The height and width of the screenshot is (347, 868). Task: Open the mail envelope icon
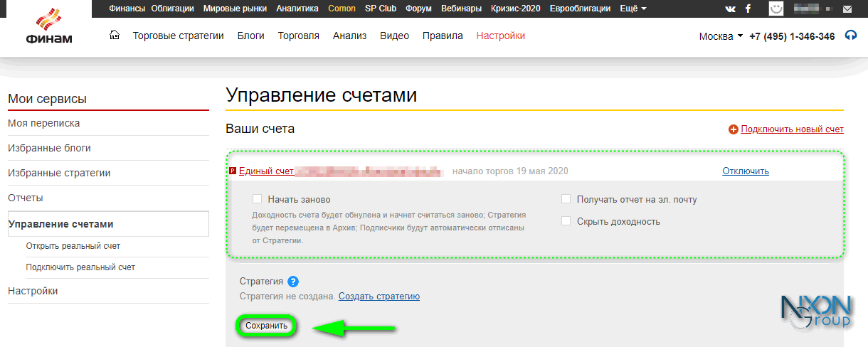(847, 9)
